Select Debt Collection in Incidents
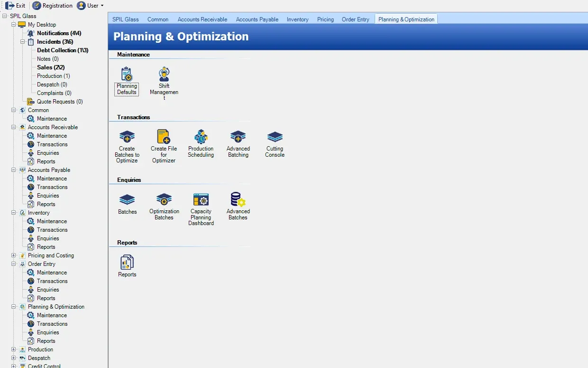Screen dimensions: 588x368 (x=63, y=50)
